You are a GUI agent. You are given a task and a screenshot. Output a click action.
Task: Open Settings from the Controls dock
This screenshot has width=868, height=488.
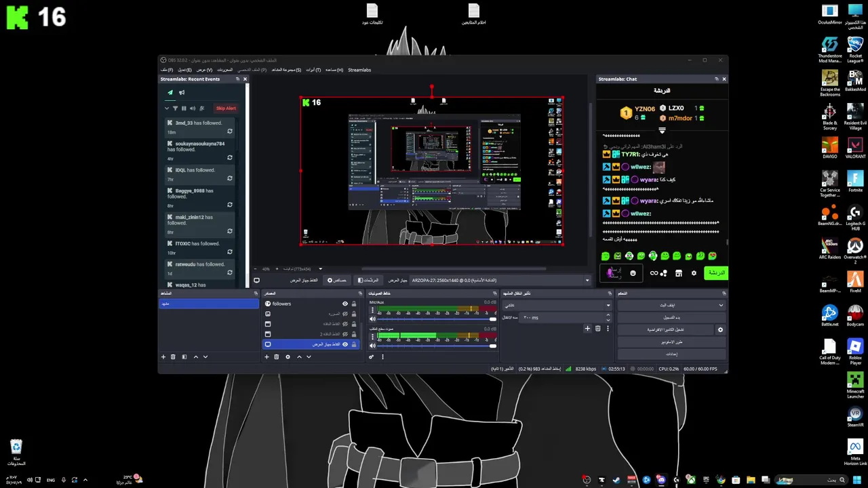tap(671, 354)
